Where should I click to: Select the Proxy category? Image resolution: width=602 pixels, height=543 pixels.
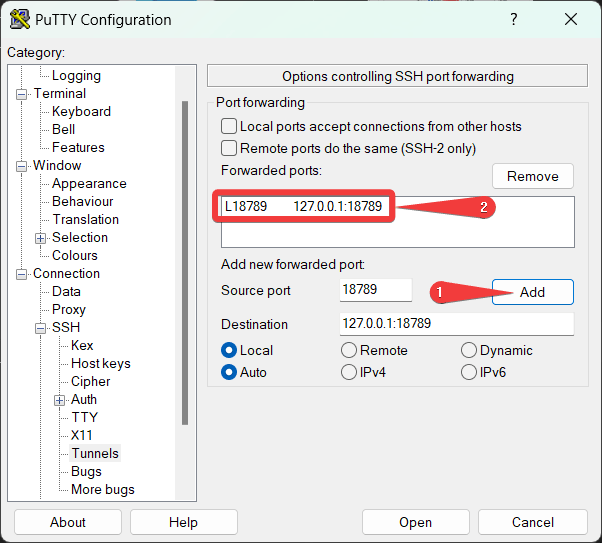69,309
